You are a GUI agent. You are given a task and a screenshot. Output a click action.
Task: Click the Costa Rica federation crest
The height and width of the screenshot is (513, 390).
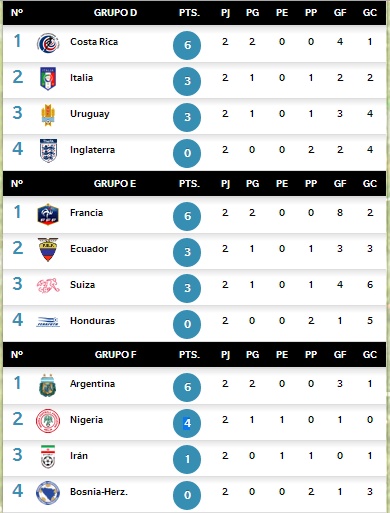point(48,43)
